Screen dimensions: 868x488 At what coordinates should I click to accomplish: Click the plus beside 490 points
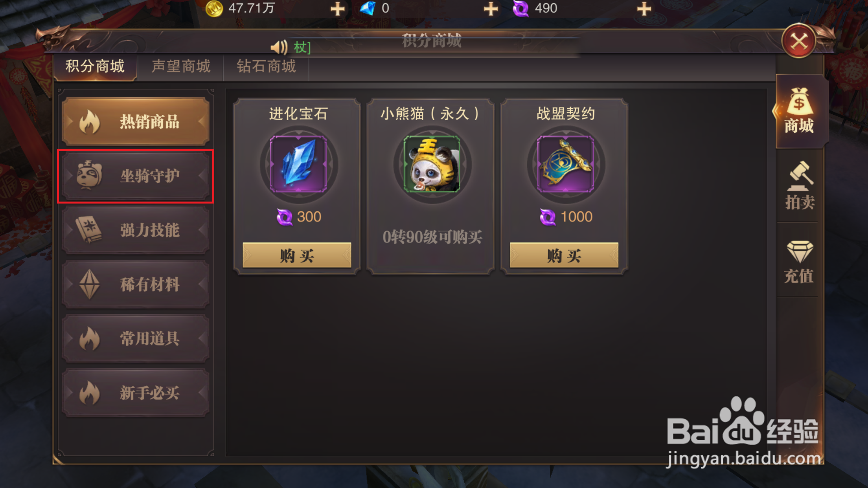[644, 9]
